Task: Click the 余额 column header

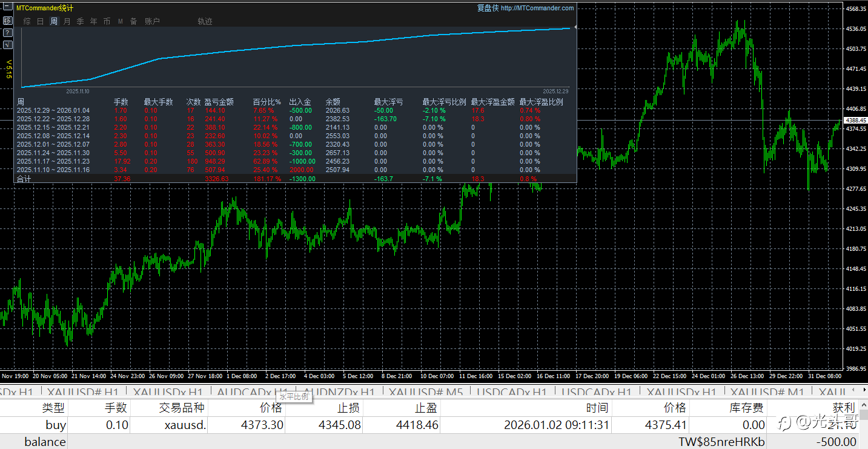Action: (x=333, y=102)
